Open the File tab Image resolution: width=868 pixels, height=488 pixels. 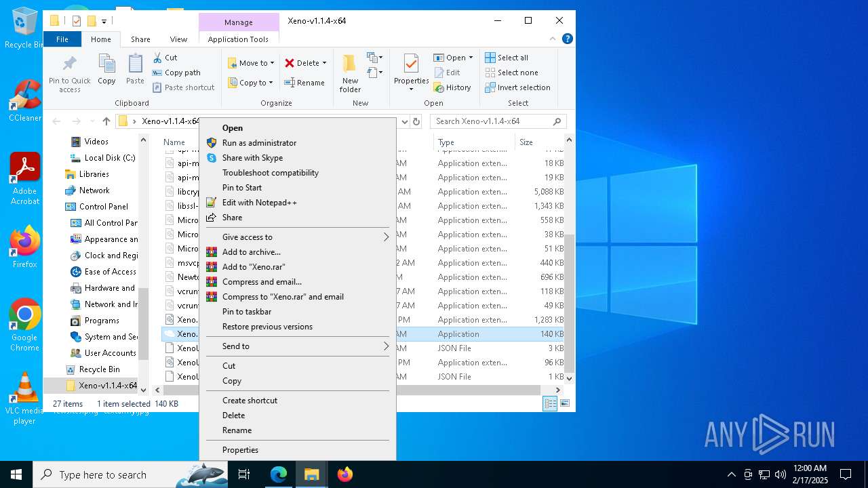(62, 39)
